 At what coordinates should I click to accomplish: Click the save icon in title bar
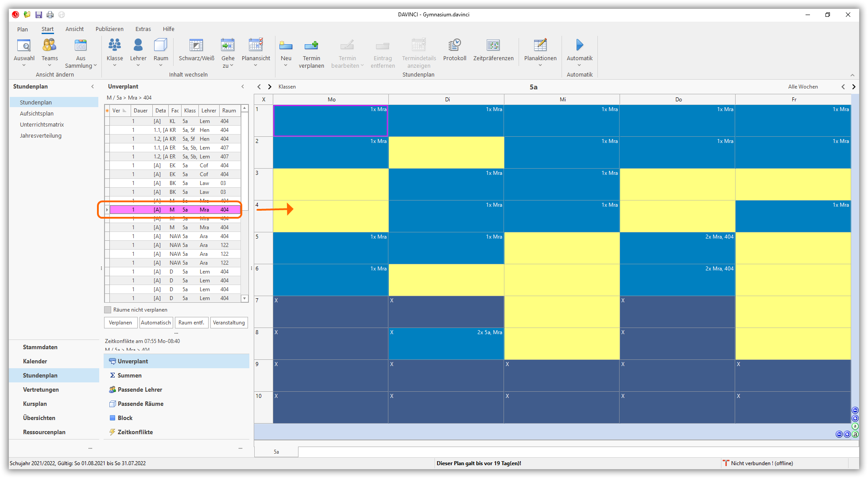pyautogui.click(x=39, y=15)
